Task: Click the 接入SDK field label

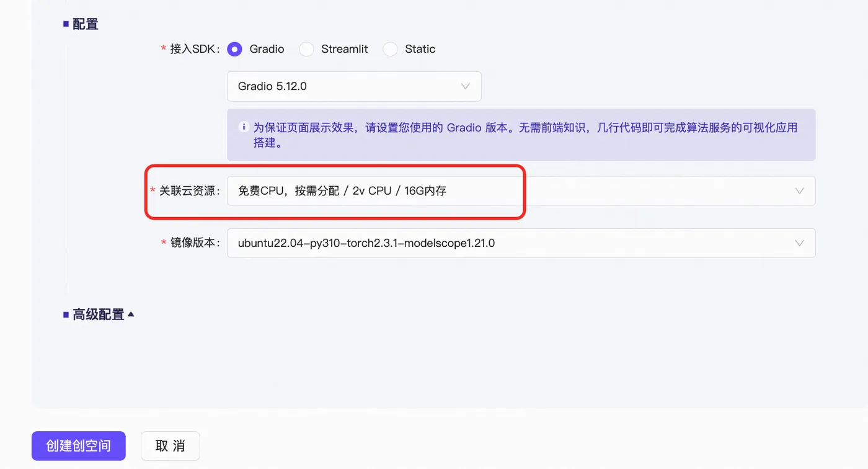Action: click(195, 49)
